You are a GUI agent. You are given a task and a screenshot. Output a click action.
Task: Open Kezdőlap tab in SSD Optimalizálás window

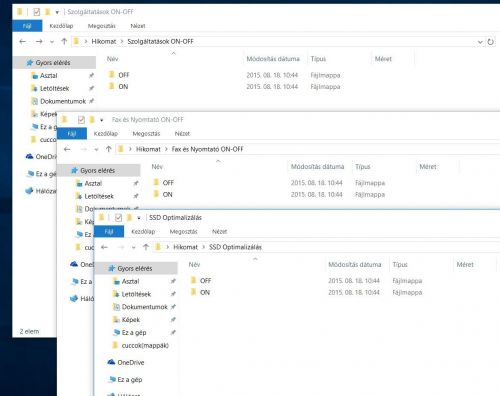(143, 232)
